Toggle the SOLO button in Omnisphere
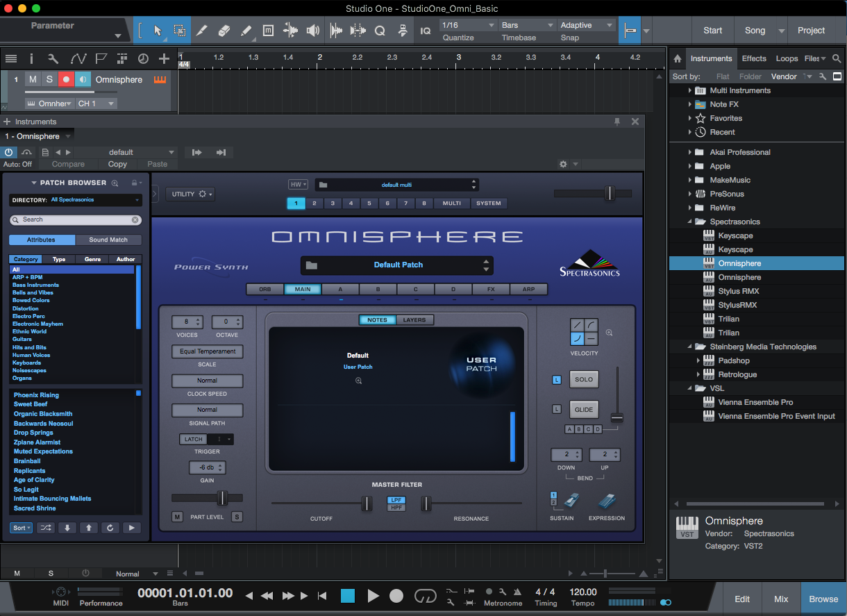Viewport: 847px width, 616px height. tap(584, 380)
